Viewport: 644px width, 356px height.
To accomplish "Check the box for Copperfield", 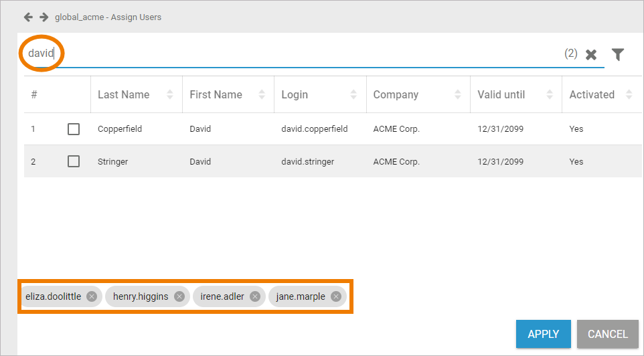I will (x=74, y=129).
